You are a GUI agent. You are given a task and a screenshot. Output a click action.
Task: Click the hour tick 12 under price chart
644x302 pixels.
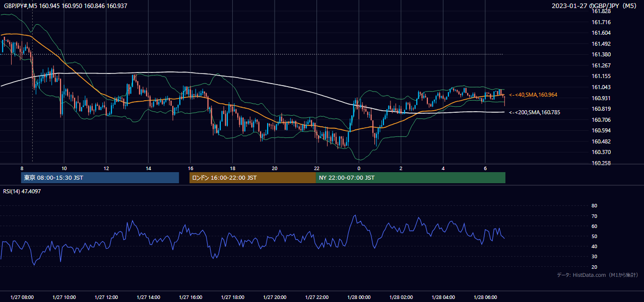pos(106,168)
